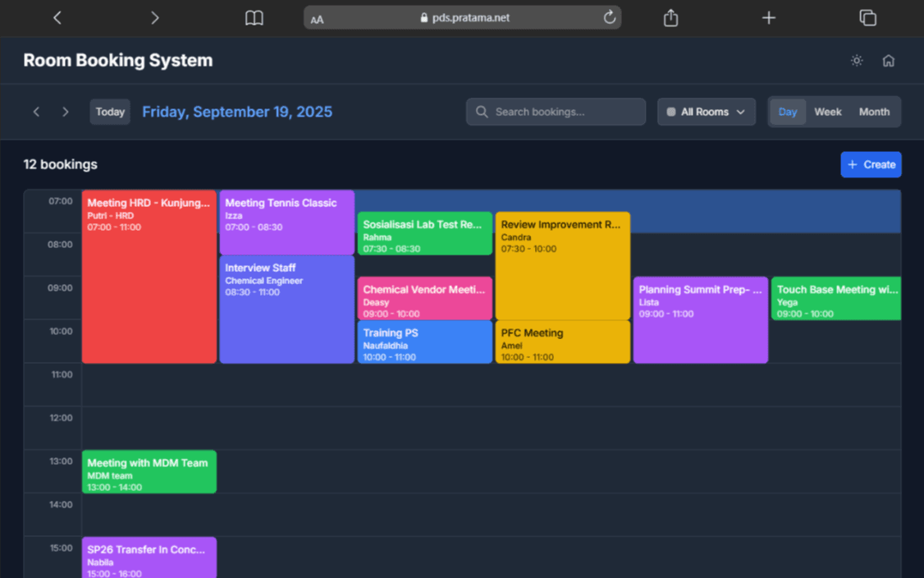Image resolution: width=924 pixels, height=578 pixels.
Task: Click the 11:00 time label
Action: point(61,374)
